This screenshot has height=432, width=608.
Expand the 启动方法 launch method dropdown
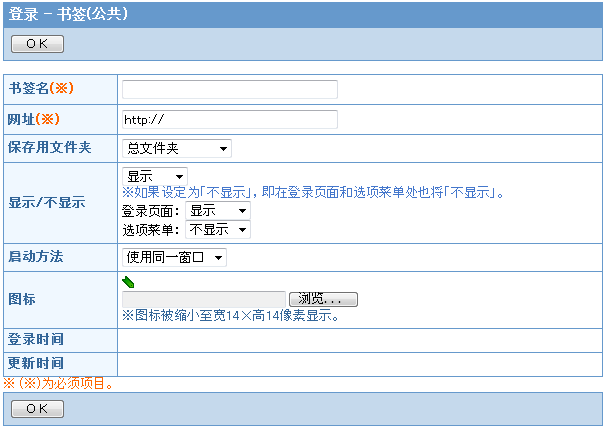tap(174, 257)
